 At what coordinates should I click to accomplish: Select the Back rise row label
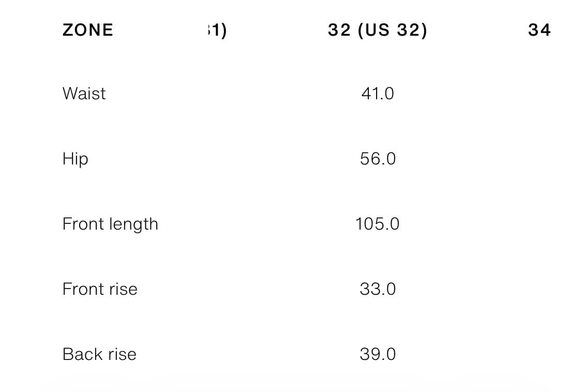[x=99, y=354]
